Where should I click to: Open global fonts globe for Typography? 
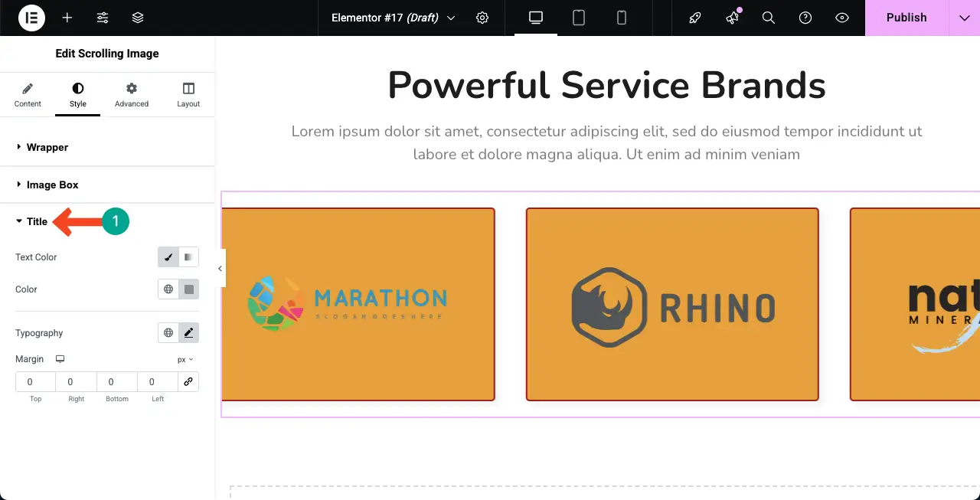[168, 333]
